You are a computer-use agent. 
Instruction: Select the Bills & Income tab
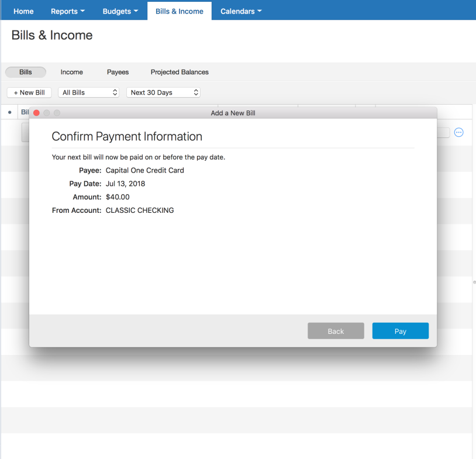coord(180,12)
